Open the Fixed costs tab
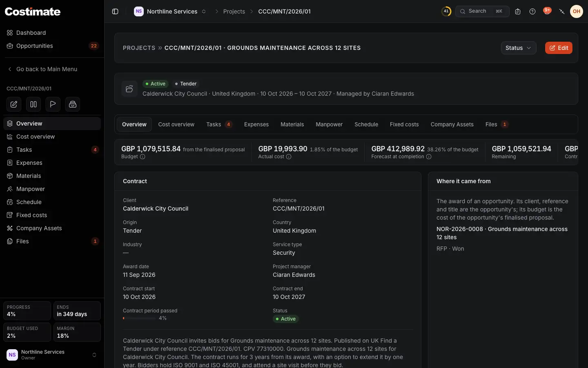588x368 pixels. click(x=404, y=124)
